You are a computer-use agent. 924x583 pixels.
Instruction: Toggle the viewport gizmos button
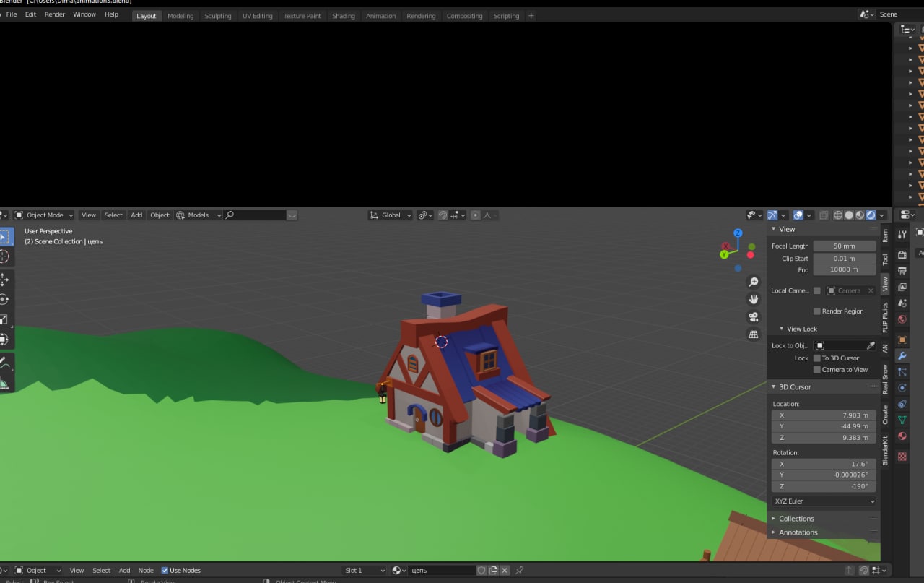point(772,215)
